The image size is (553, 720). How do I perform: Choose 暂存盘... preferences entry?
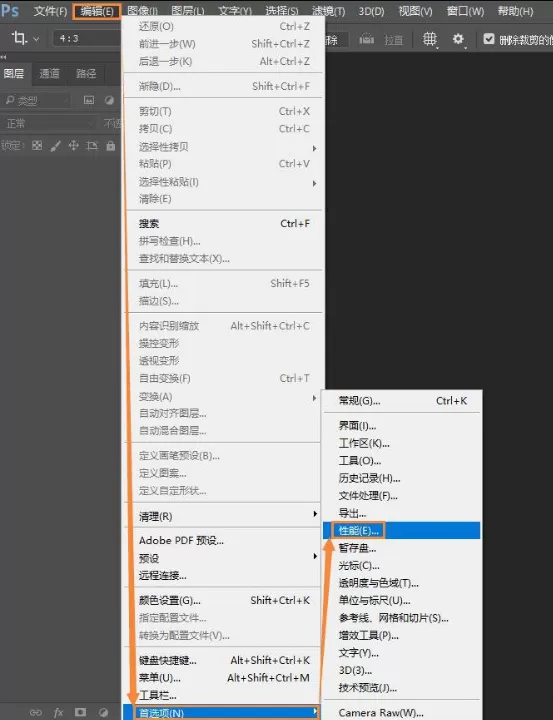pos(401,548)
